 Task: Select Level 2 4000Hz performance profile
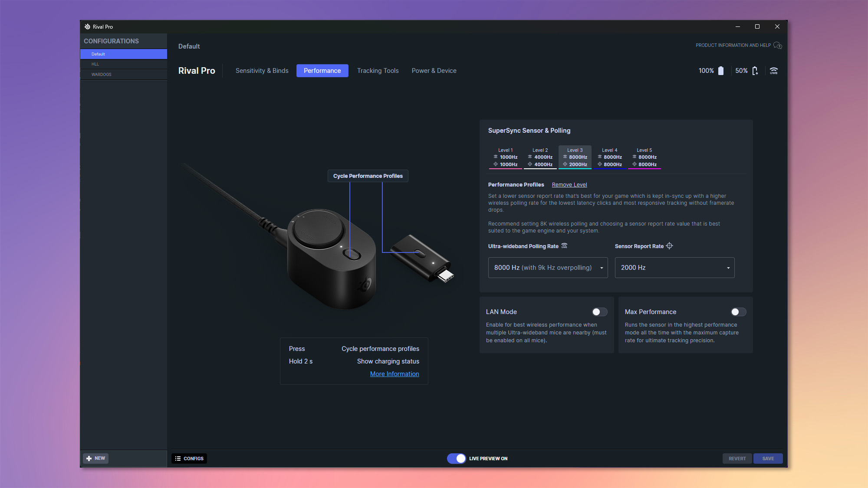tap(540, 157)
